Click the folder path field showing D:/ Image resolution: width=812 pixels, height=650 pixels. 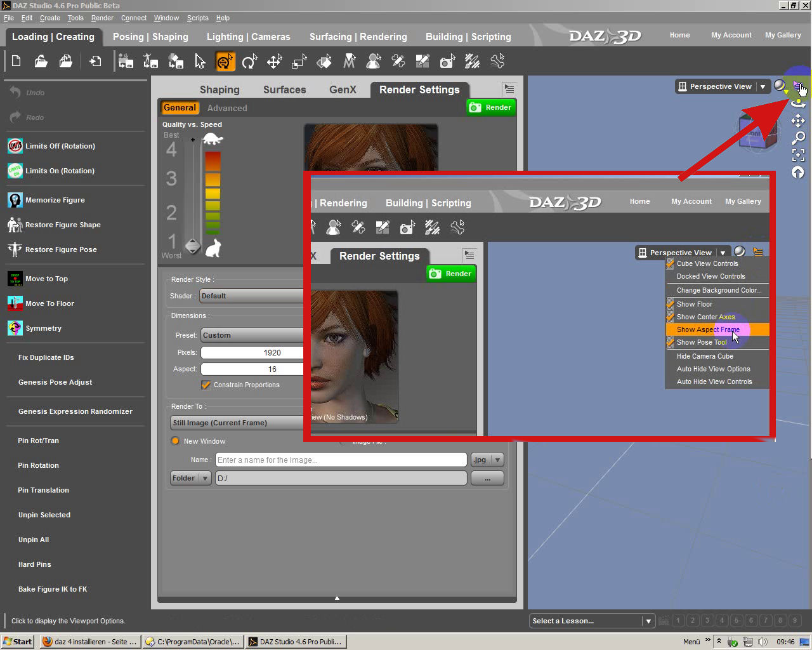pos(341,478)
